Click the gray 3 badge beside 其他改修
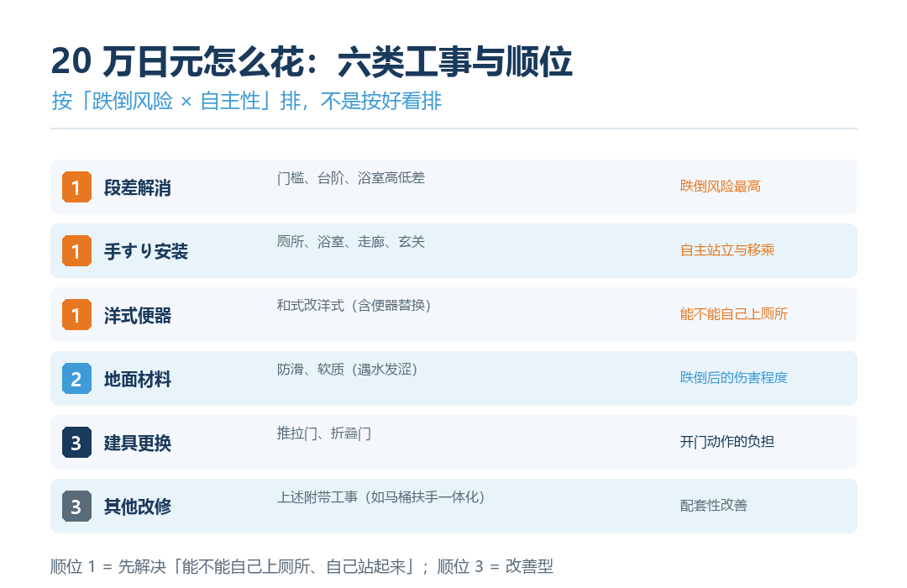 coord(77,507)
